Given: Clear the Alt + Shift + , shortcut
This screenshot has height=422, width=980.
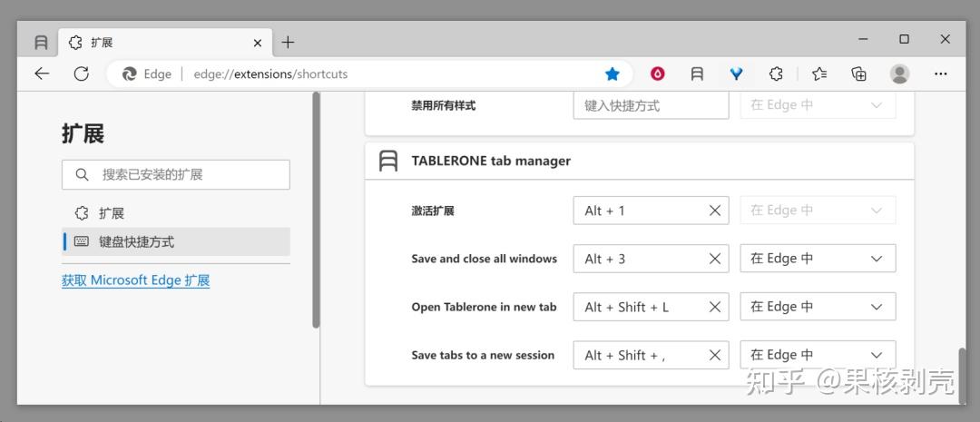Looking at the screenshot, I should pyautogui.click(x=715, y=355).
